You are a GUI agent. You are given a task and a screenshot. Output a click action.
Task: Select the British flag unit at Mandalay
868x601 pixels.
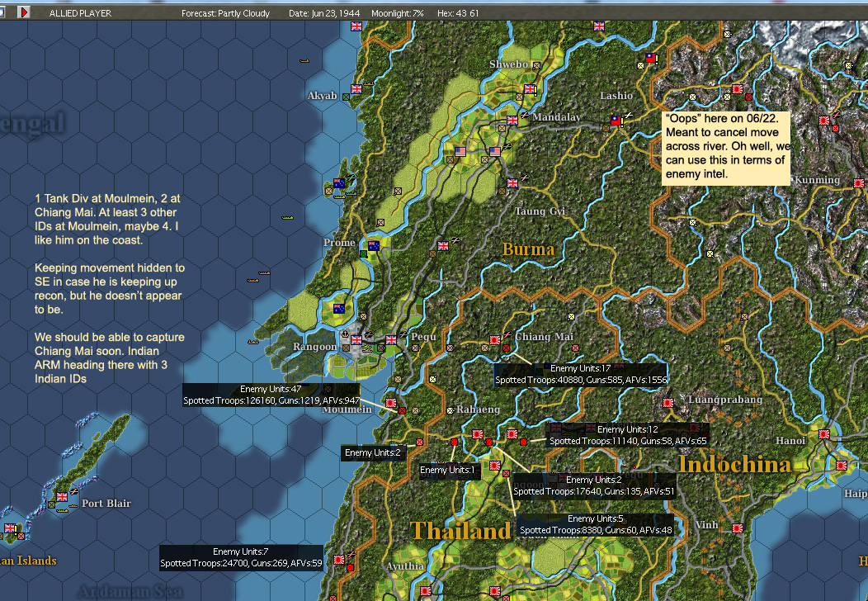coord(512,120)
